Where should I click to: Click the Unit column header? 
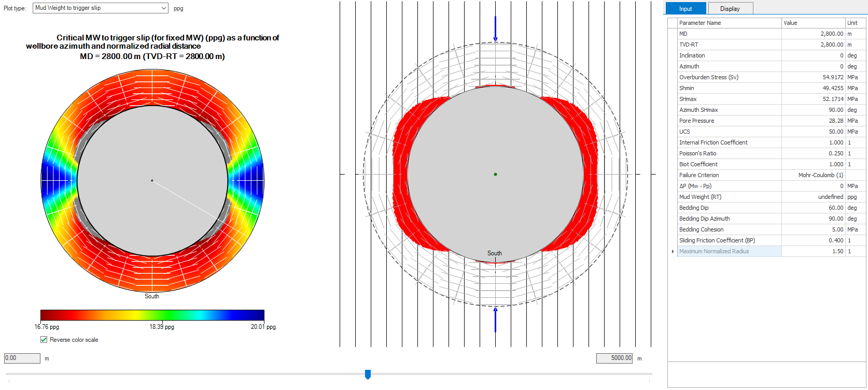tap(855, 23)
